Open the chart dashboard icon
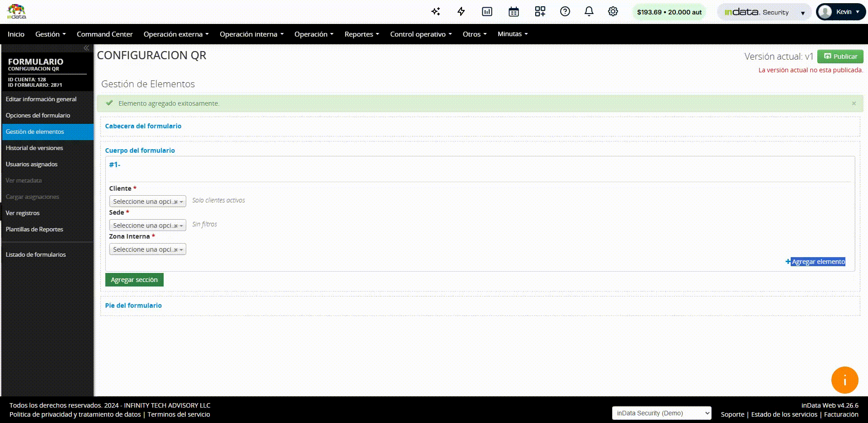 [487, 12]
